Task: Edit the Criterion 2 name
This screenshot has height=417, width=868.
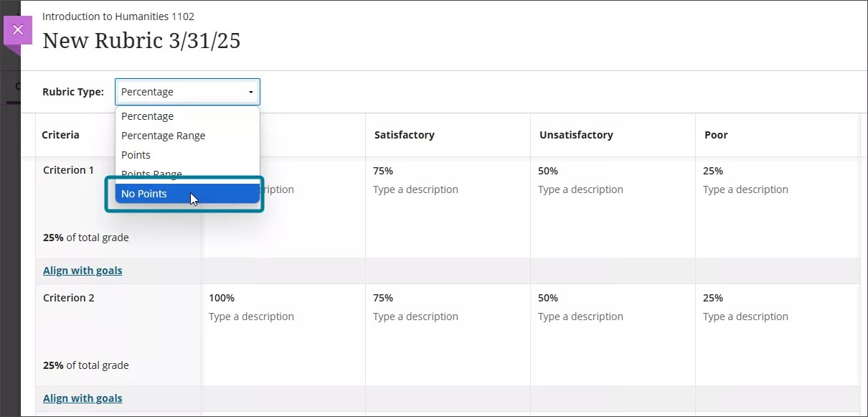Action: (x=68, y=297)
